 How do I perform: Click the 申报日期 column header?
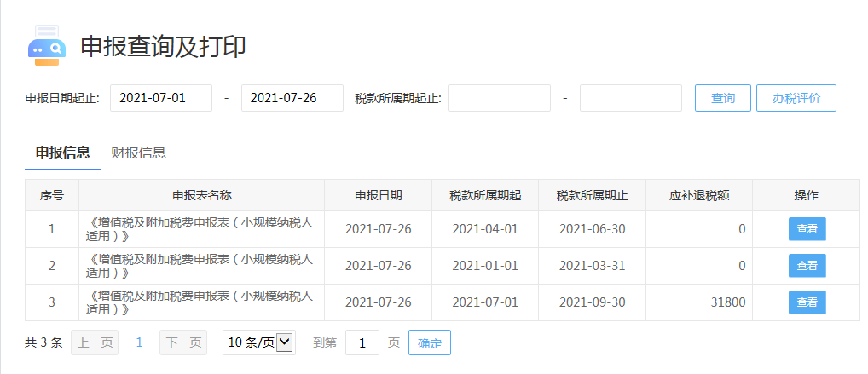(x=378, y=195)
